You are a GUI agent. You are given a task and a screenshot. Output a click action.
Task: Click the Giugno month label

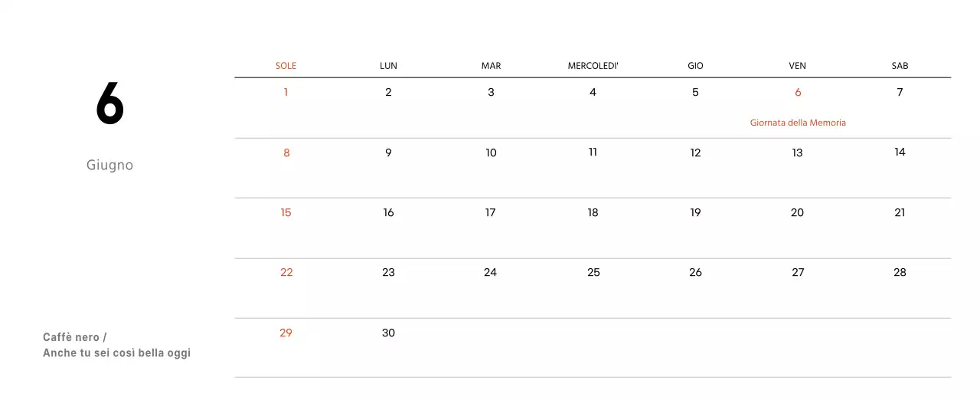(109, 166)
